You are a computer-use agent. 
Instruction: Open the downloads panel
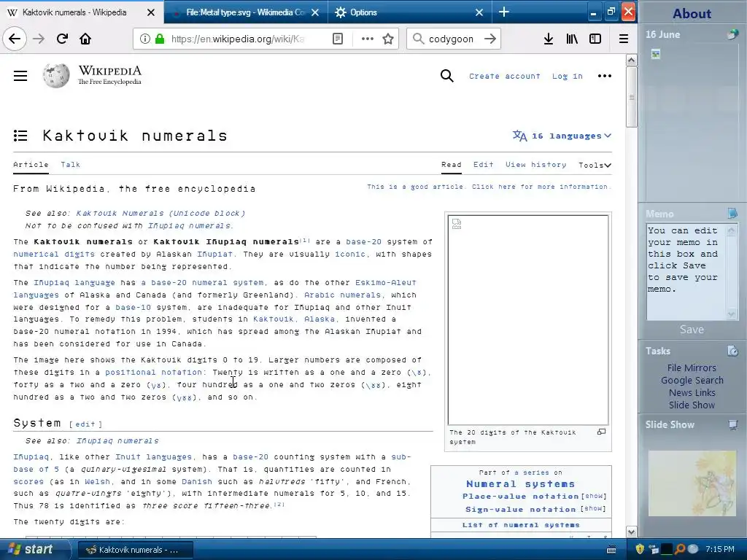tap(549, 39)
